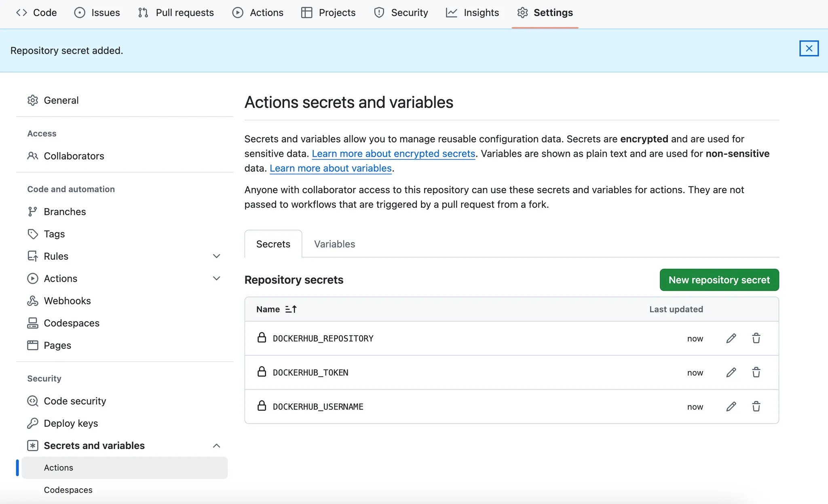828x504 pixels.
Task: Click the Webhooks icon in sidebar
Action: 33,301
